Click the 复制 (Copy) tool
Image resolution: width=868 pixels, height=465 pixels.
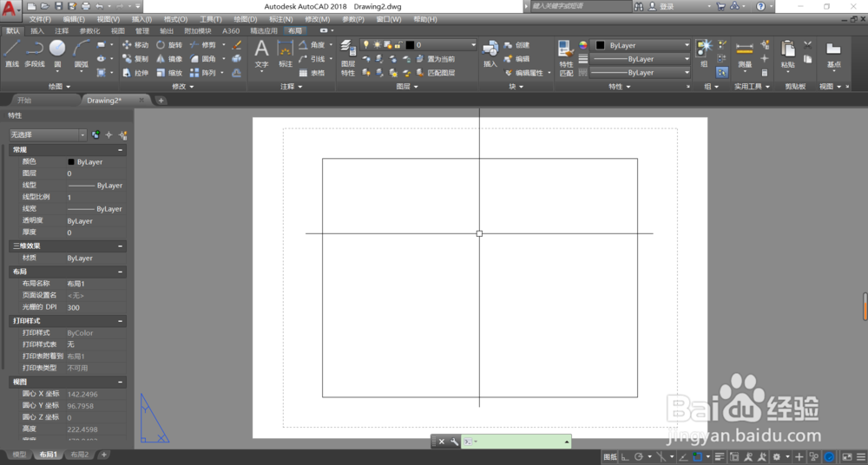pyautogui.click(x=135, y=59)
